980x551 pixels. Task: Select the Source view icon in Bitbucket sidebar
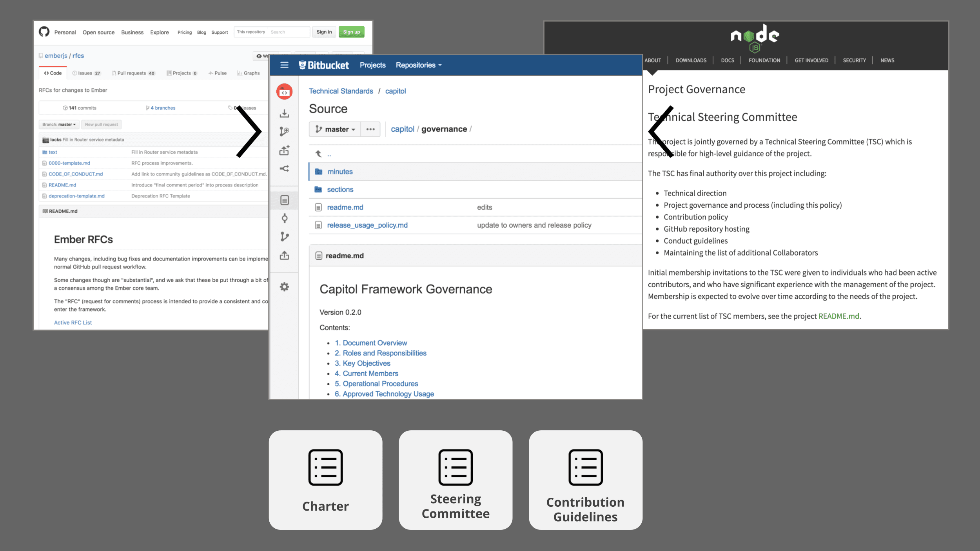(285, 200)
